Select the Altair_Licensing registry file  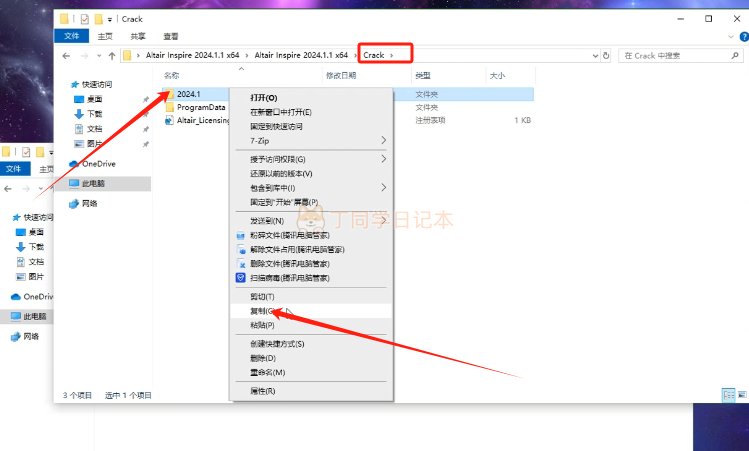(x=197, y=120)
